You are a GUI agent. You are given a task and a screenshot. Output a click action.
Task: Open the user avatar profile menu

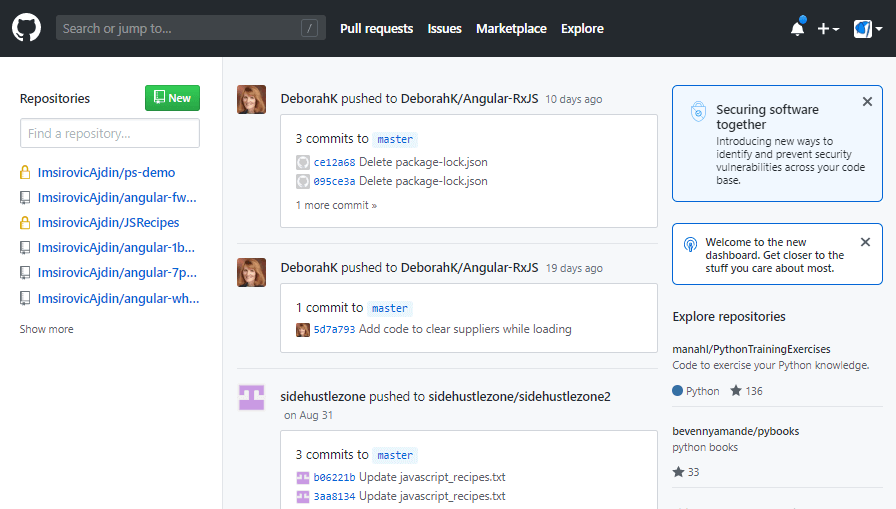point(867,29)
